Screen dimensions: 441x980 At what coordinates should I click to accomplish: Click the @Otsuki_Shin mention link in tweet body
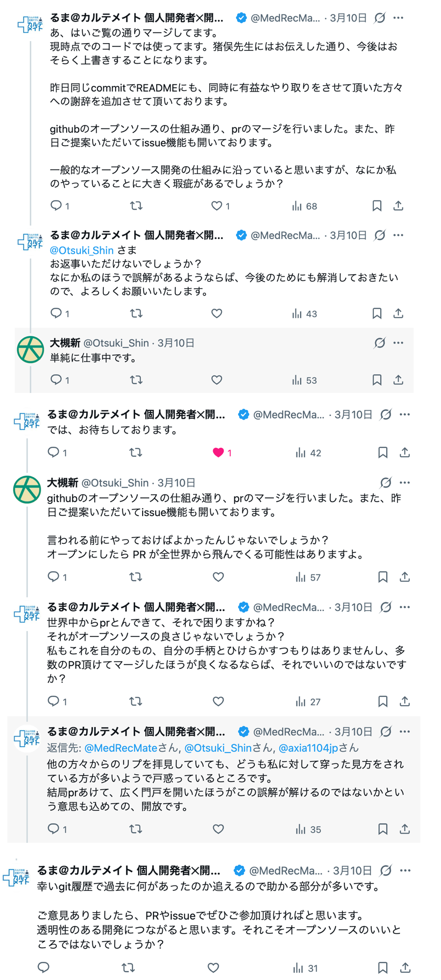(82, 250)
